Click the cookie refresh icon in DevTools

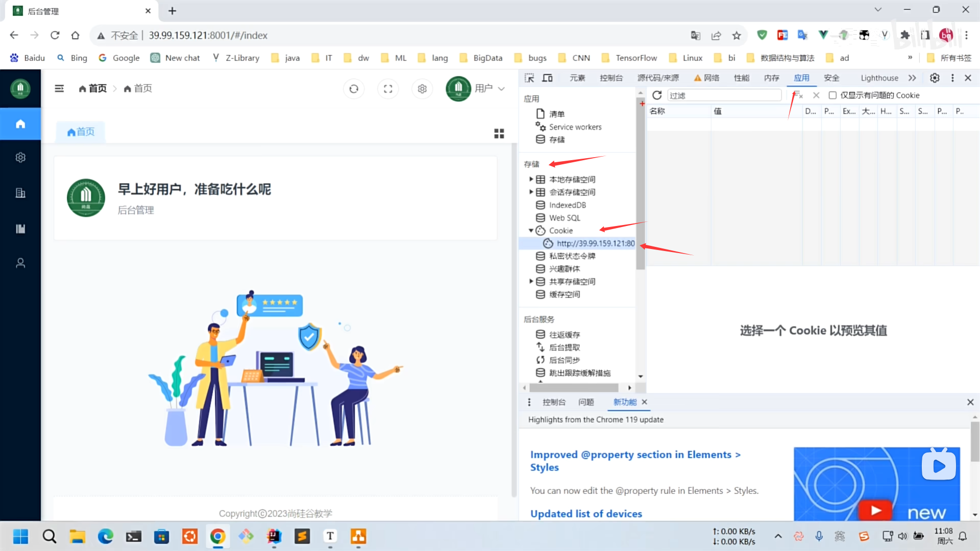657,95
